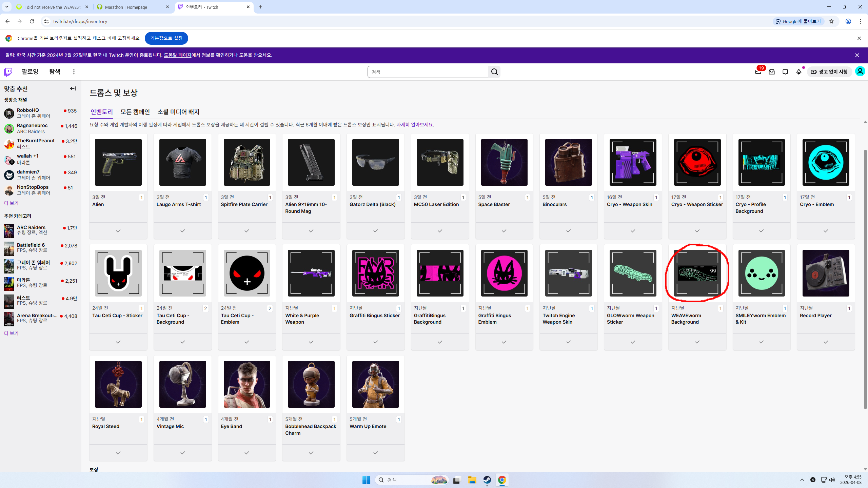Open the whispers chat bubble icon
Viewport: 868px width, 488px height.
[x=785, y=72]
